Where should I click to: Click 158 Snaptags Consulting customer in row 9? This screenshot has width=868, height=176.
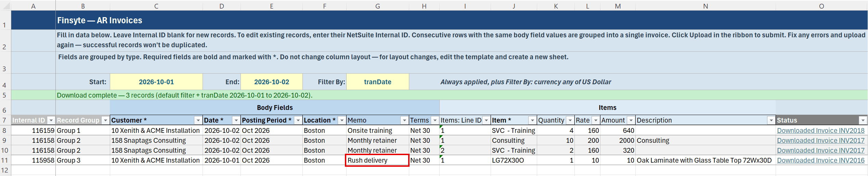click(156, 140)
